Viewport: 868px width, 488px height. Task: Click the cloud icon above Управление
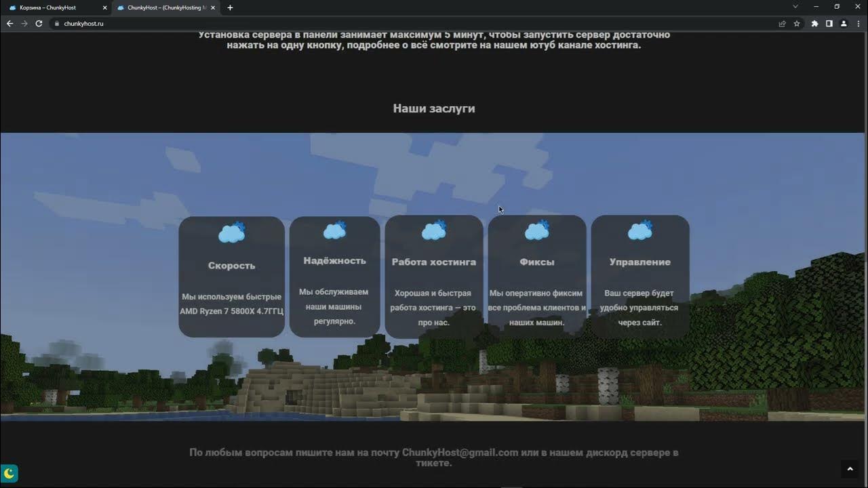(640, 231)
